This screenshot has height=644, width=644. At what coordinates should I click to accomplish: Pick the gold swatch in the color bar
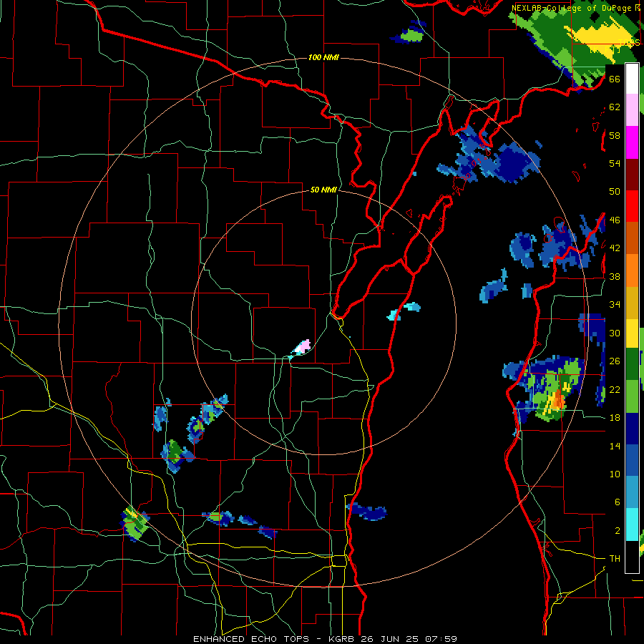tap(632, 303)
